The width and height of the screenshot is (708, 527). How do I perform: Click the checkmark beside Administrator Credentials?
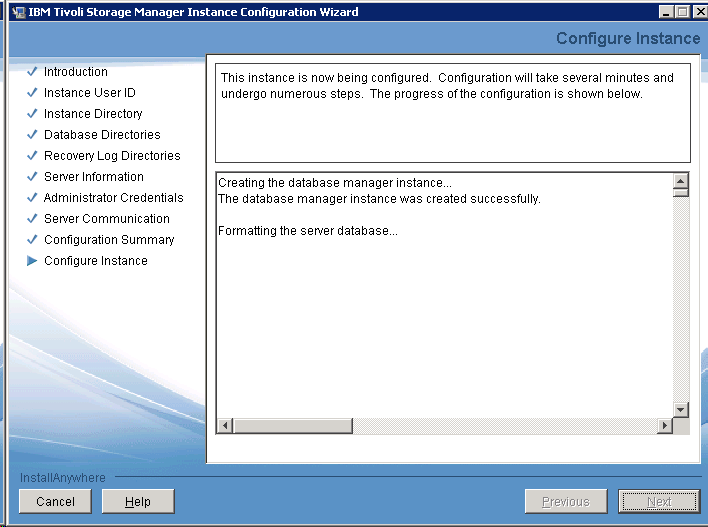(32, 198)
